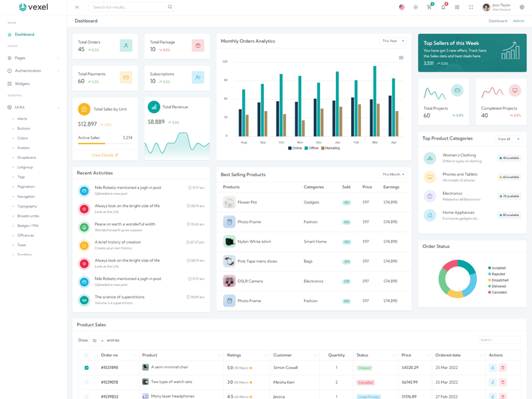Click the View Details link
Image resolution: width=532 pixels, height=399 pixels.
point(104,155)
